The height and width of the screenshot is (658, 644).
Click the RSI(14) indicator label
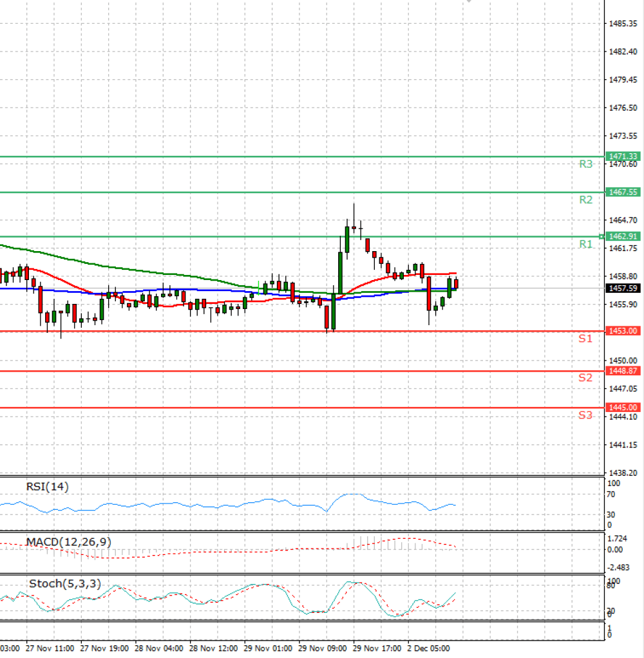48,487
